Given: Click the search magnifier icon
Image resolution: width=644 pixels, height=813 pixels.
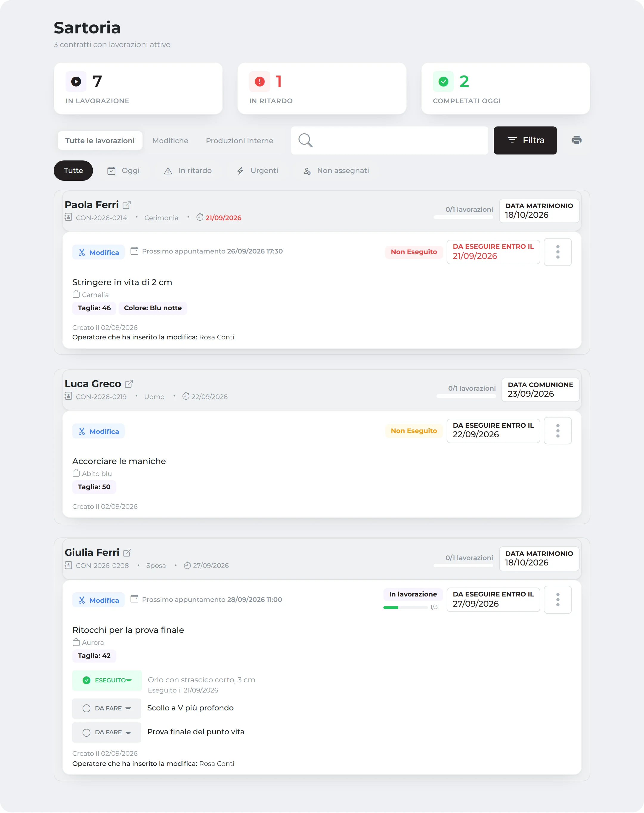Looking at the screenshot, I should coord(305,140).
